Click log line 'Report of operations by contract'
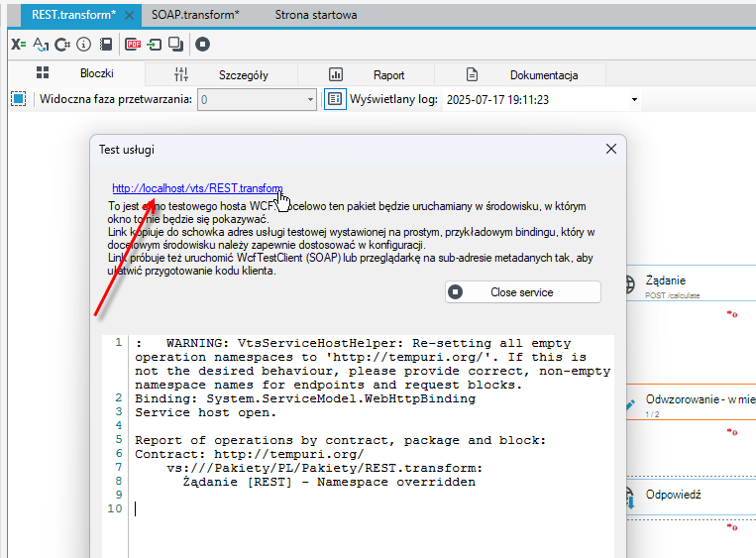The height and width of the screenshot is (558, 756). click(x=340, y=440)
